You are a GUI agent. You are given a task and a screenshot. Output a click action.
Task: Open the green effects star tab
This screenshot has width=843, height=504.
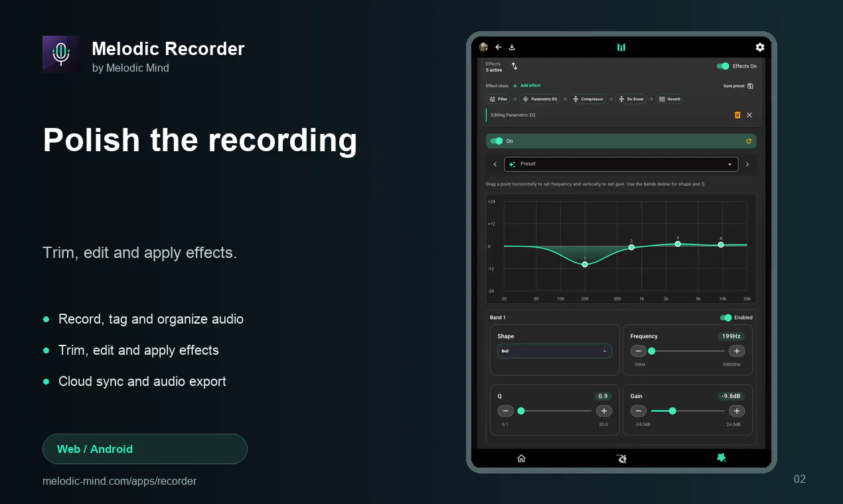(721, 458)
